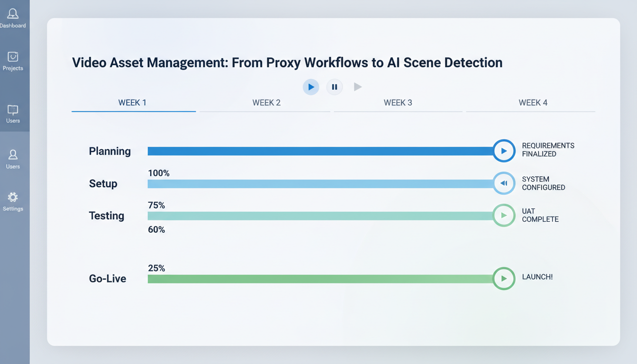The height and width of the screenshot is (364, 637).
Task: Click the rewind icon on the Setup row
Action: 504,183
